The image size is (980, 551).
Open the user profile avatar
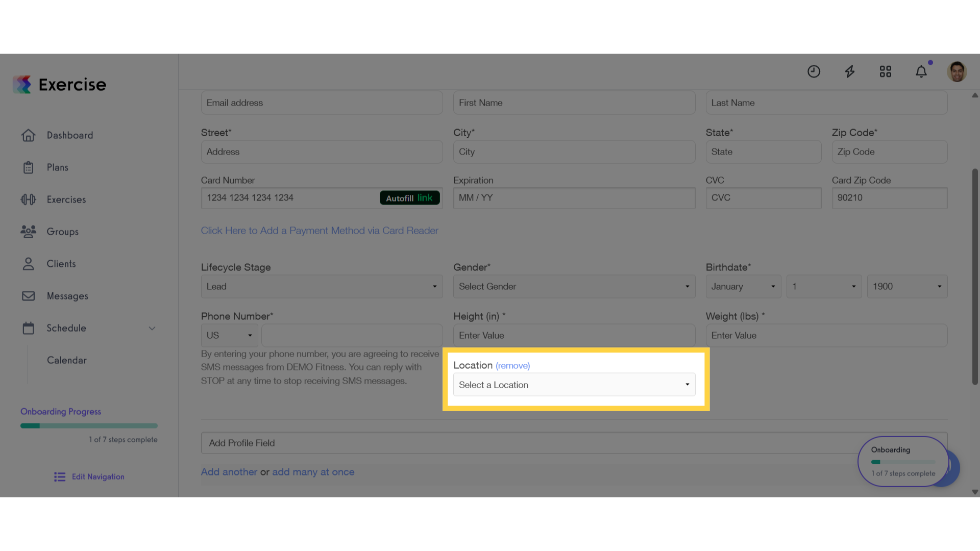click(957, 71)
